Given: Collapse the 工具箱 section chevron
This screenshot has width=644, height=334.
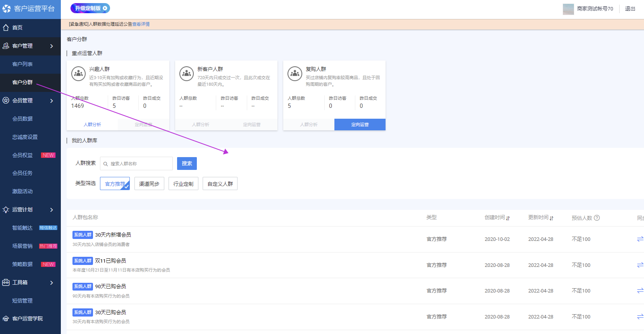Looking at the screenshot, I should [52, 283].
